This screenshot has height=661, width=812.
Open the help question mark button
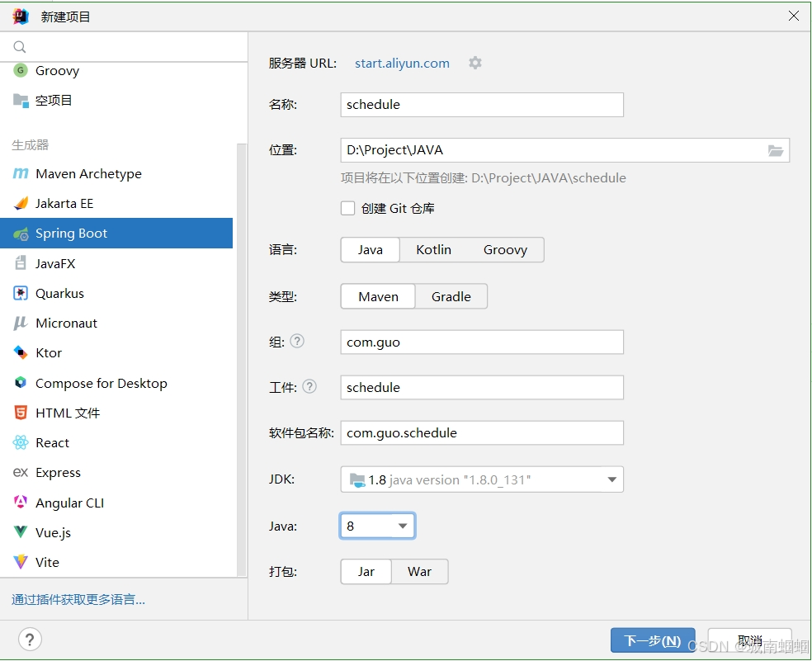tap(30, 640)
